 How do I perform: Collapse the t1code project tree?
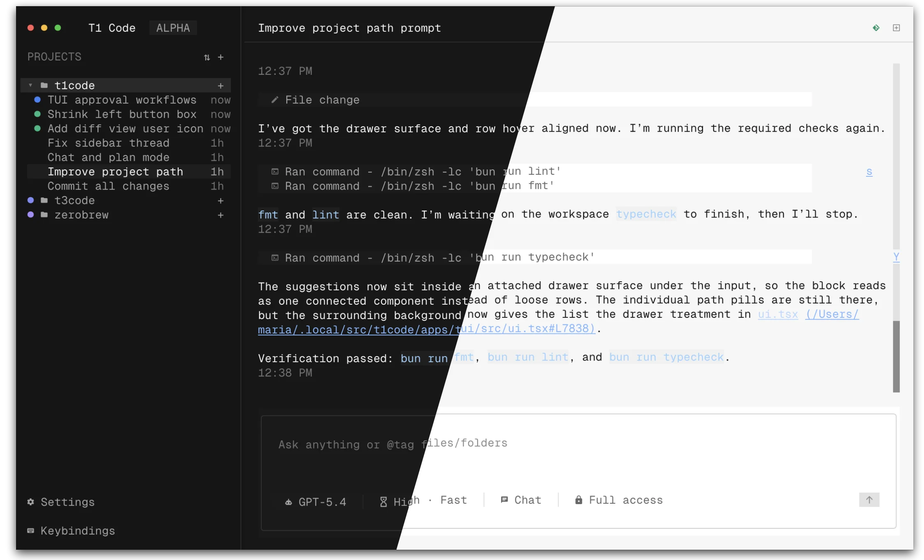[x=30, y=85]
